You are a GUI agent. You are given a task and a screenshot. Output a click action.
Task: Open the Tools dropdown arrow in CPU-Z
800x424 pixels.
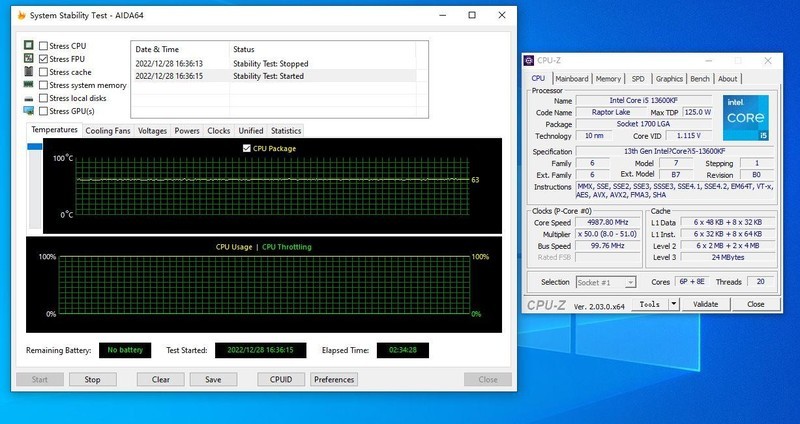pyautogui.click(x=674, y=304)
